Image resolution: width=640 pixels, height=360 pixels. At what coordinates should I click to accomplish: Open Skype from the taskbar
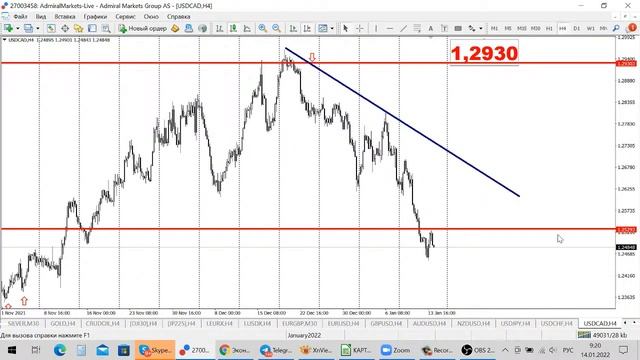(155, 350)
